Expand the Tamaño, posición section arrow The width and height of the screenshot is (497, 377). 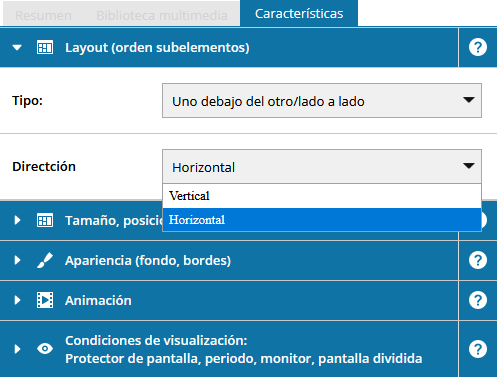(x=17, y=220)
